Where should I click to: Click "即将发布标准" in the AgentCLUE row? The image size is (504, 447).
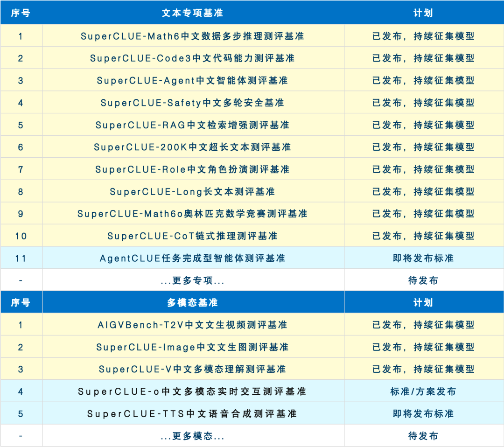[x=423, y=258]
